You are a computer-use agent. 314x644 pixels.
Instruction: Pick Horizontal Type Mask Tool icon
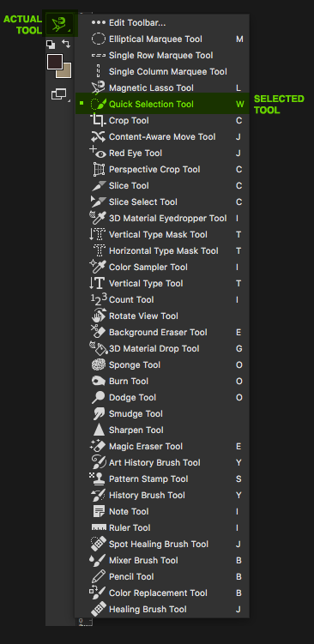click(99, 251)
